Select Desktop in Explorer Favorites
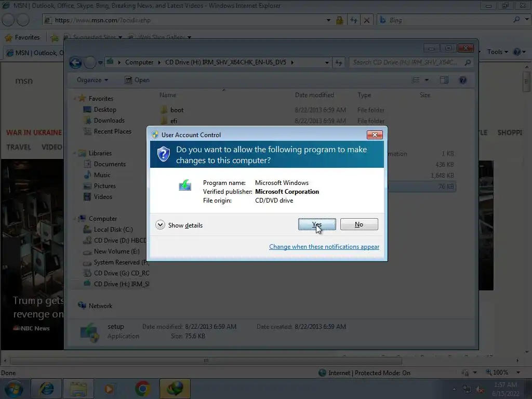 [x=105, y=110]
